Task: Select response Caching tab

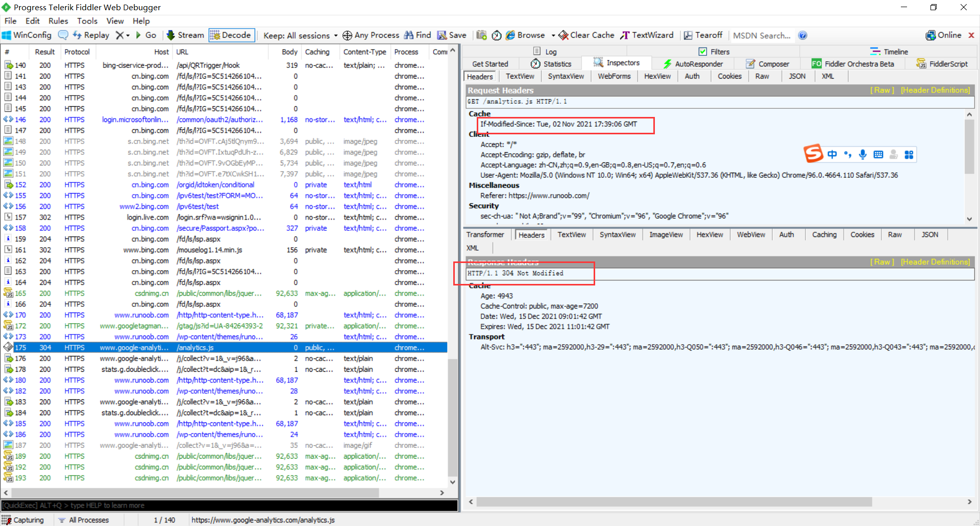Action: pyautogui.click(x=824, y=234)
